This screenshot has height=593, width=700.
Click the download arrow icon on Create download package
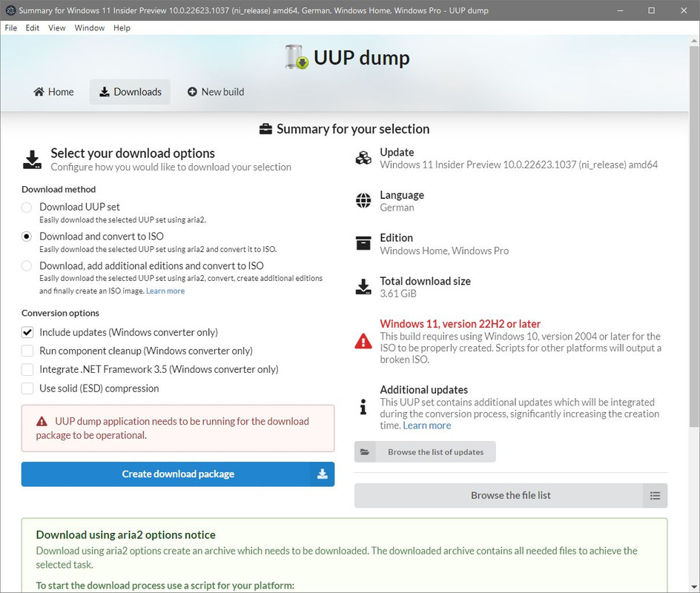[x=323, y=474]
